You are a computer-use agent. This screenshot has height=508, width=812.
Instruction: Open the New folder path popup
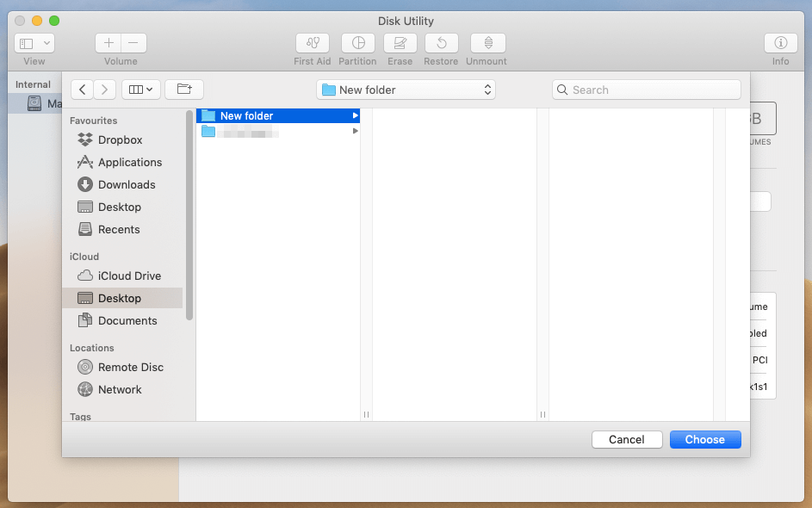pyautogui.click(x=406, y=90)
